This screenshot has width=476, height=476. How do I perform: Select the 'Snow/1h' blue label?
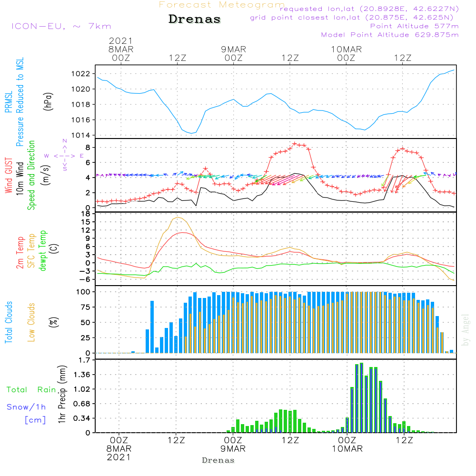[x=26, y=407]
